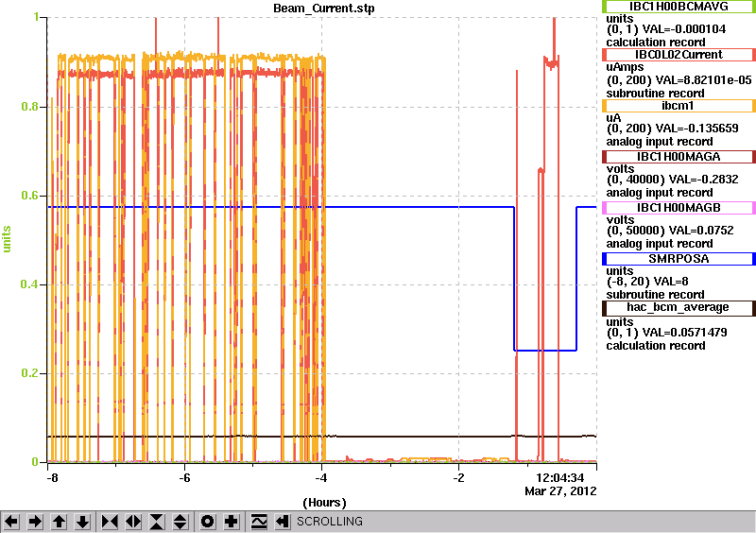Shift the plot down using the down arrow
The image size is (756, 533).
[83, 522]
